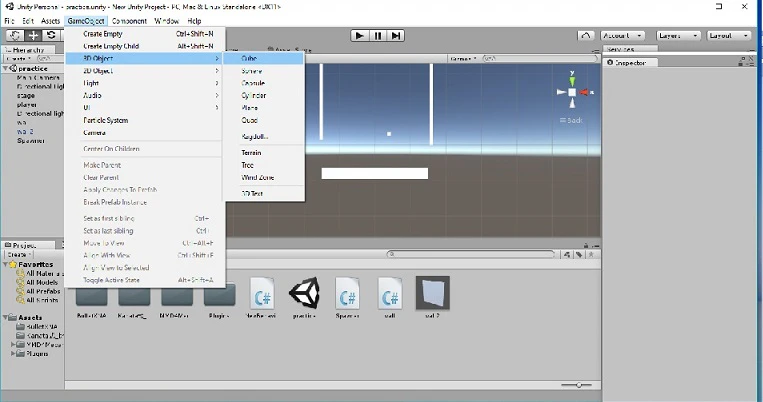The image size is (763, 402).
Task: Select the BulletXNA folder thumbnail in grid
Action: (x=91, y=295)
